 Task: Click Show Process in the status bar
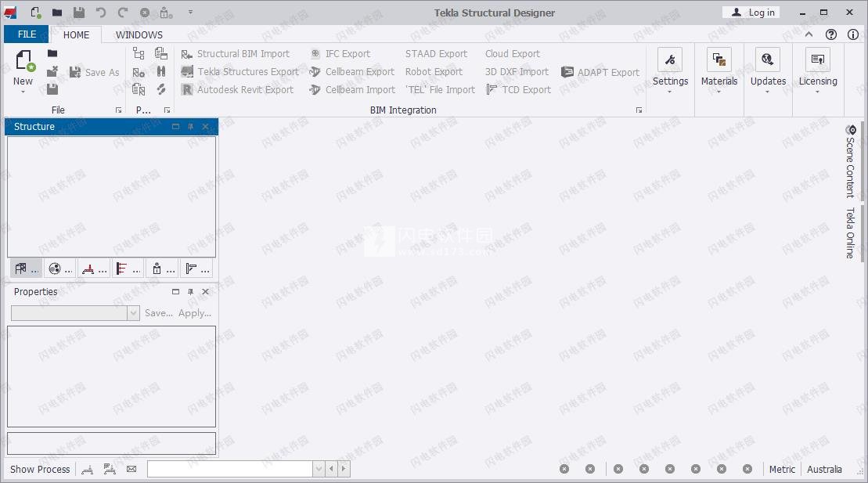(40, 469)
